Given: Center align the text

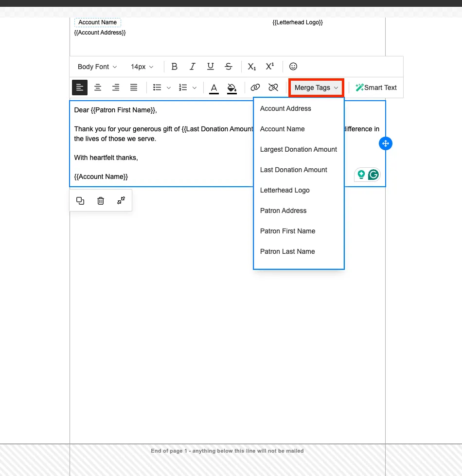Looking at the screenshot, I should (98, 88).
